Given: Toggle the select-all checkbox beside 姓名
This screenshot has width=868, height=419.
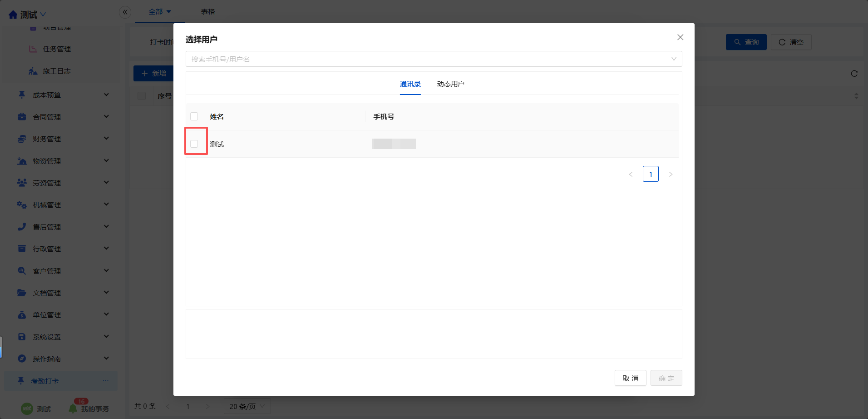Looking at the screenshot, I should click(194, 116).
